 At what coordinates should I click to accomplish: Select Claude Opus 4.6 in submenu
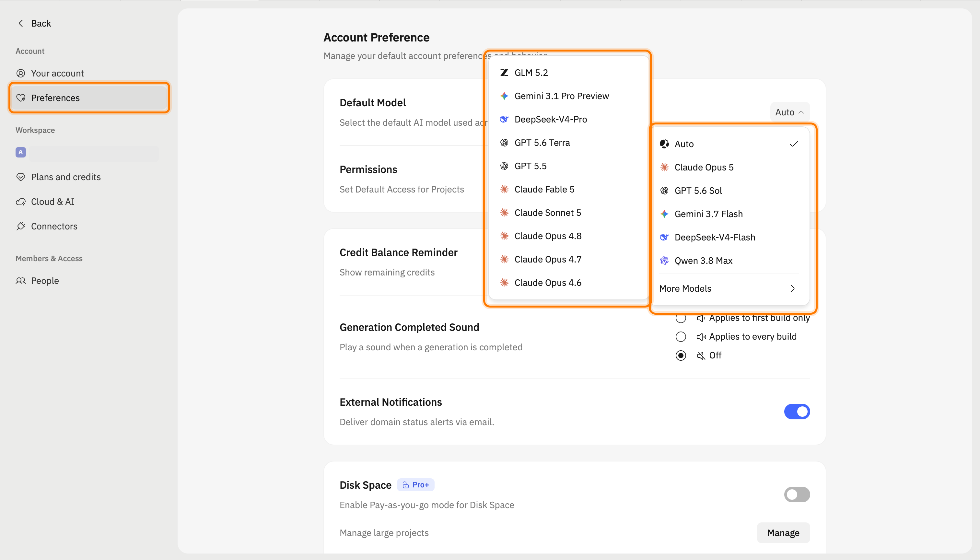(568, 283)
